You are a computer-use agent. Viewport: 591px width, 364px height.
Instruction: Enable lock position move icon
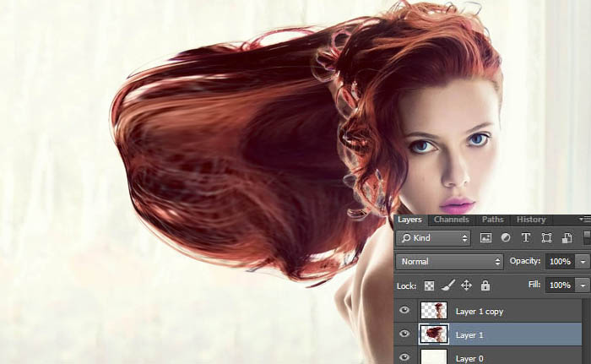point(466,285)
